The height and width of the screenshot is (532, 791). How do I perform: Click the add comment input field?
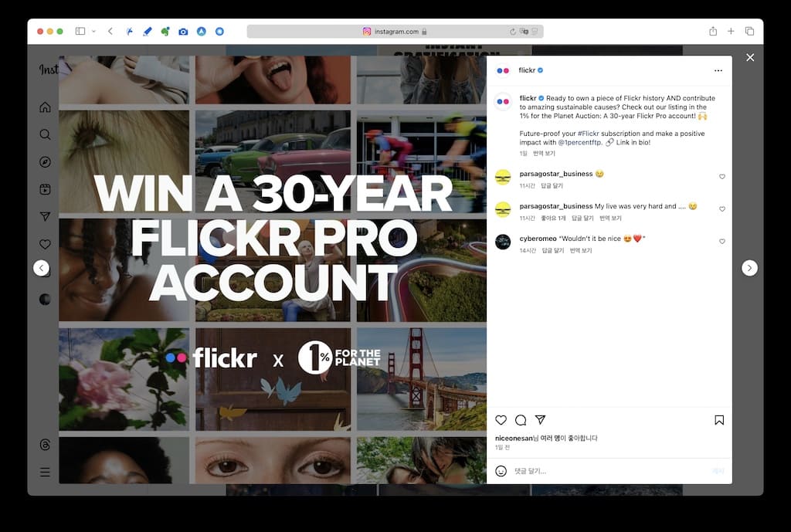pyautogui.click(x=603, y=471)
